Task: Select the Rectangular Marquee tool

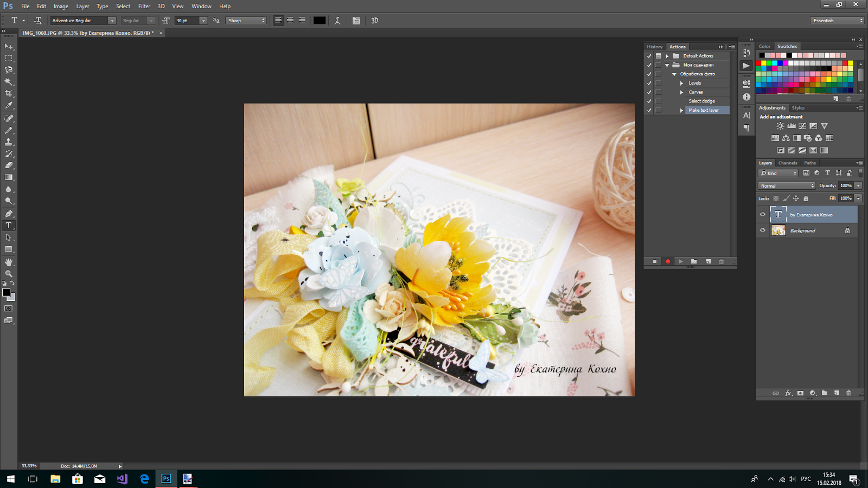Action: point(9,59)
